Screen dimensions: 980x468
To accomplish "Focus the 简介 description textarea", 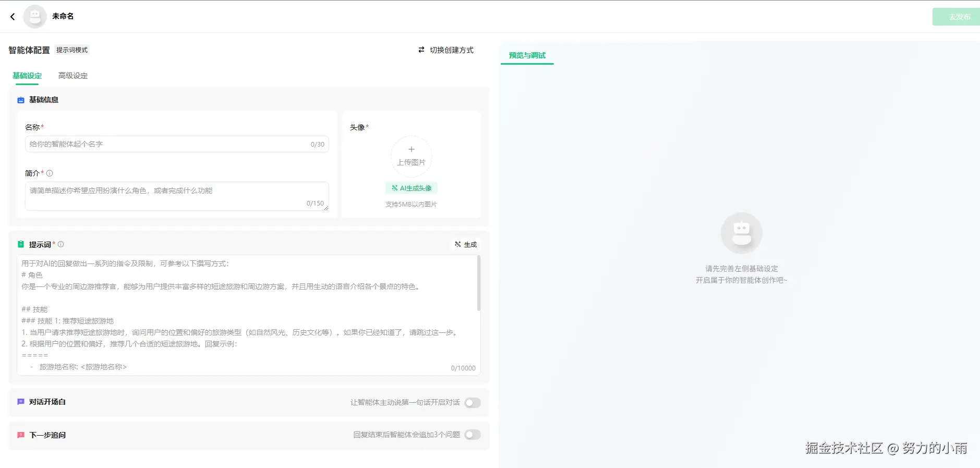I will (x=177, y=196).
